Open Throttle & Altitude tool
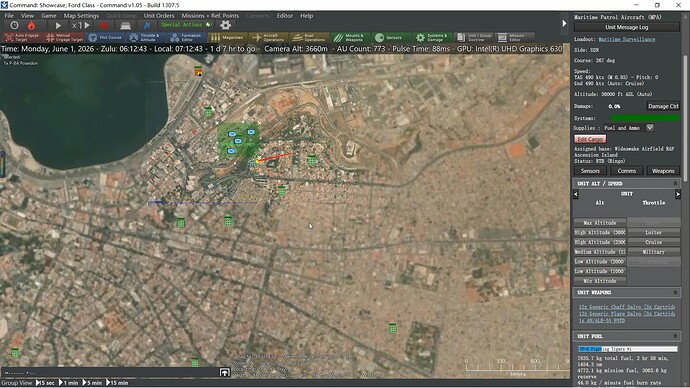The width and height of the screenshot is (690, 388). pos(145,37)
